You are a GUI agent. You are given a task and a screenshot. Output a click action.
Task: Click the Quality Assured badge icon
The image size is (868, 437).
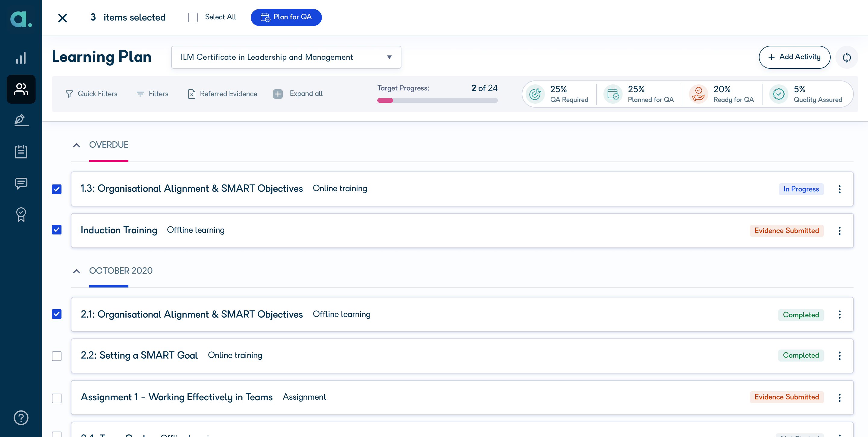click(x=779, y=94)
